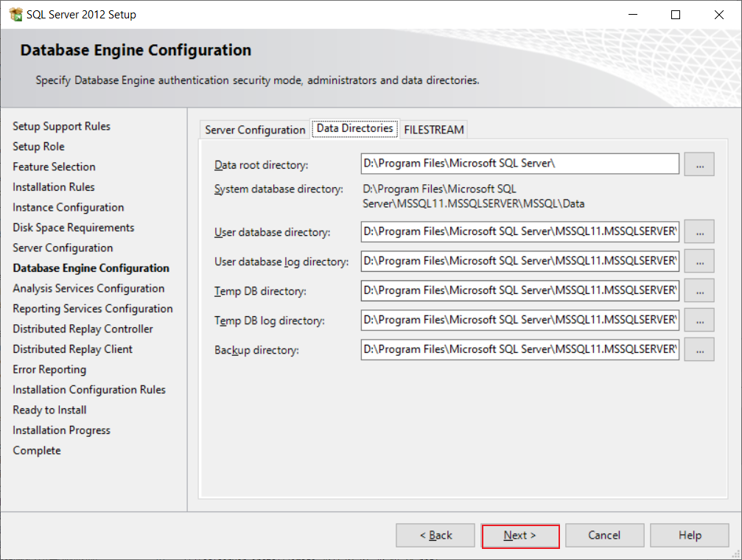
Task: Click the Data root directory label
Action: [262, 165]
